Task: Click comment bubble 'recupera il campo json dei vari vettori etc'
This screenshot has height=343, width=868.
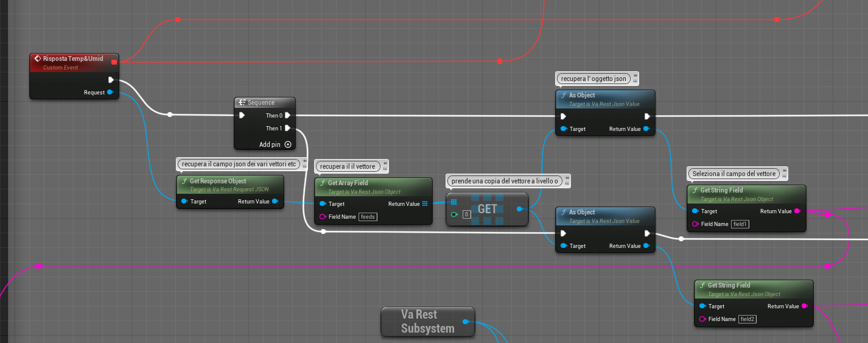Action: (239, 164)
